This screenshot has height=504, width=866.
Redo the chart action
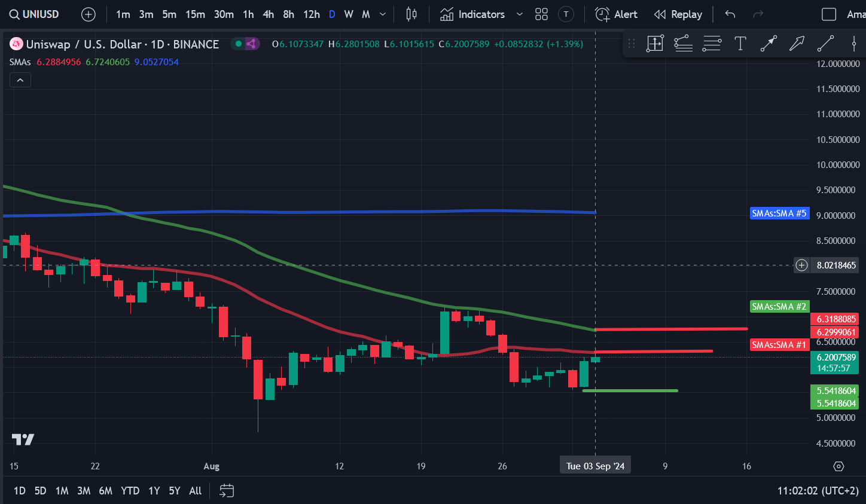[758, 14]
